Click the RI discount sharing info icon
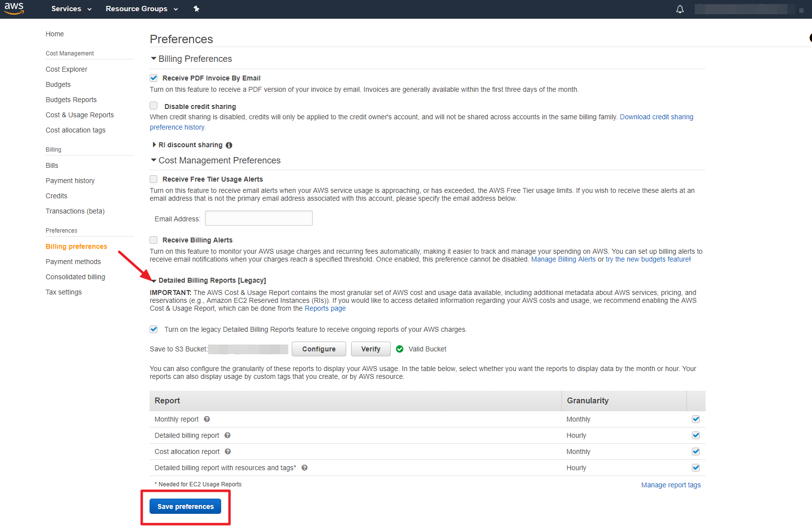 (229, 145)
